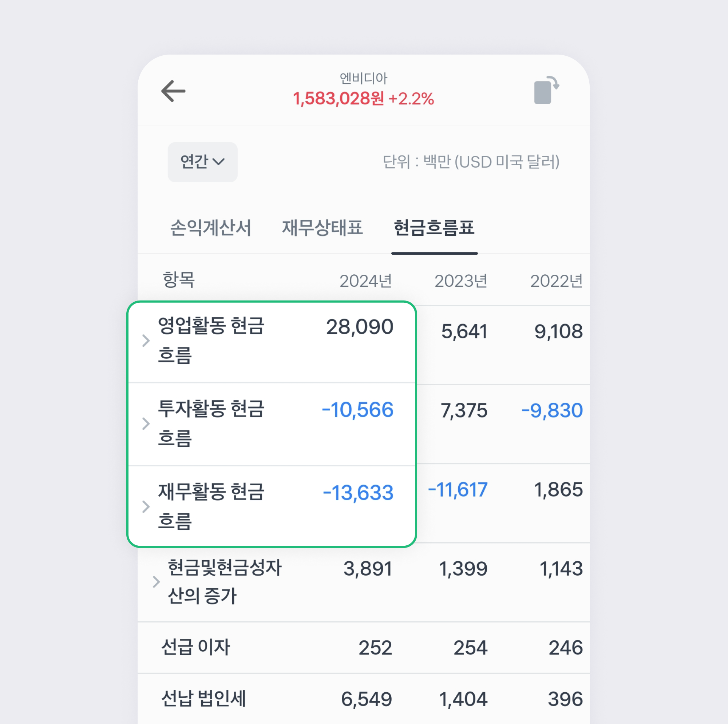
Task: Open the 재무상태표 tab
Action: point(323,227)
